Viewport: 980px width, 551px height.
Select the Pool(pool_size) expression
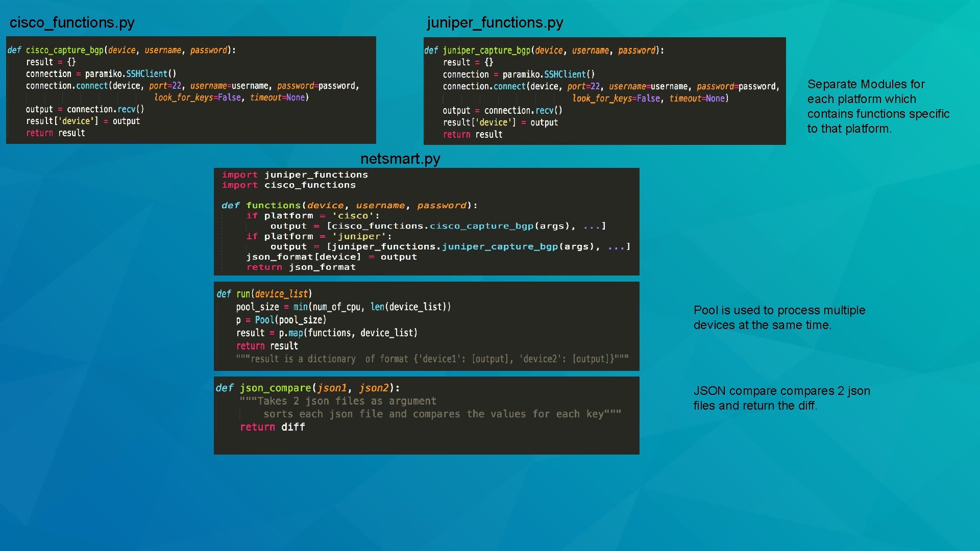click(291, 320)
